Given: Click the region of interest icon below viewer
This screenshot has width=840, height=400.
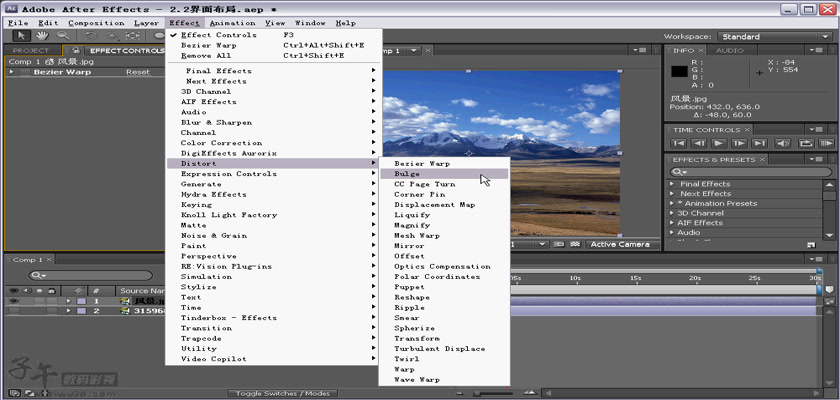Looking at the screenshot, I should pos(559,244).
